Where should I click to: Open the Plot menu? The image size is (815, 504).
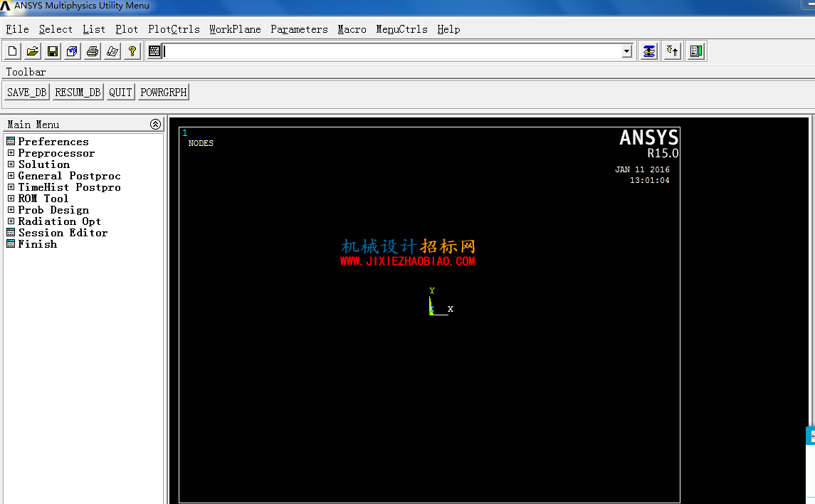[x=127, y=29]
